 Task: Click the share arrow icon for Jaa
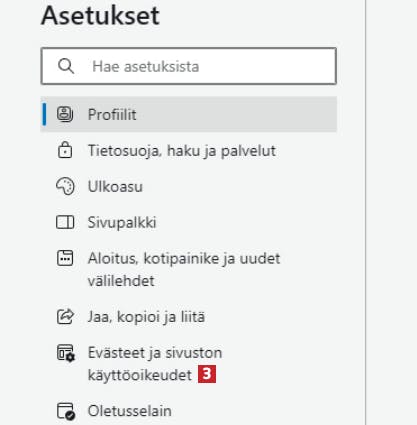pos(65,317)
